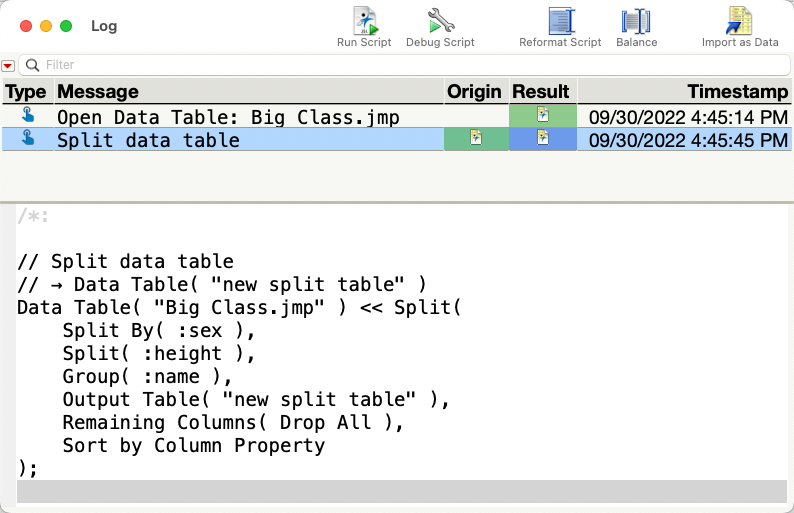Click the Debug Script wrench icon
Viewport: 794px width, 513px height.
(x=440, y=21)
